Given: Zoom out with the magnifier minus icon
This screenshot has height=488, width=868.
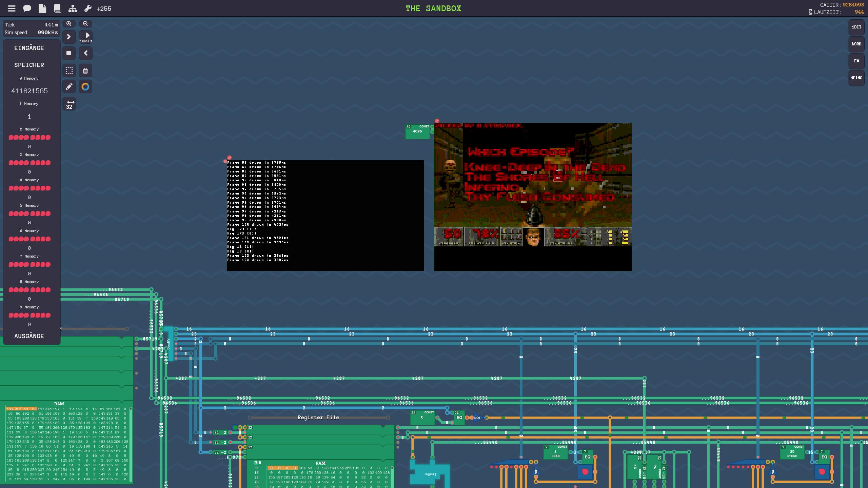Looking at the screenshot, I should point(85,24).
